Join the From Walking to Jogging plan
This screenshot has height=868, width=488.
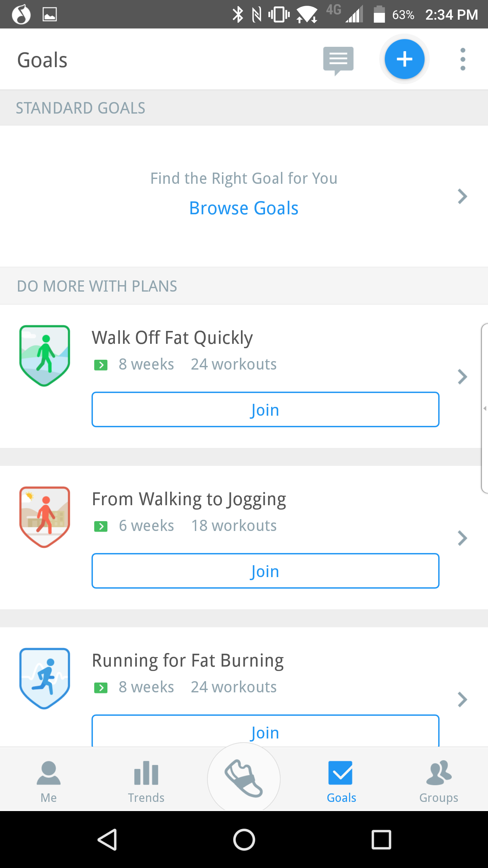[265, 571]
